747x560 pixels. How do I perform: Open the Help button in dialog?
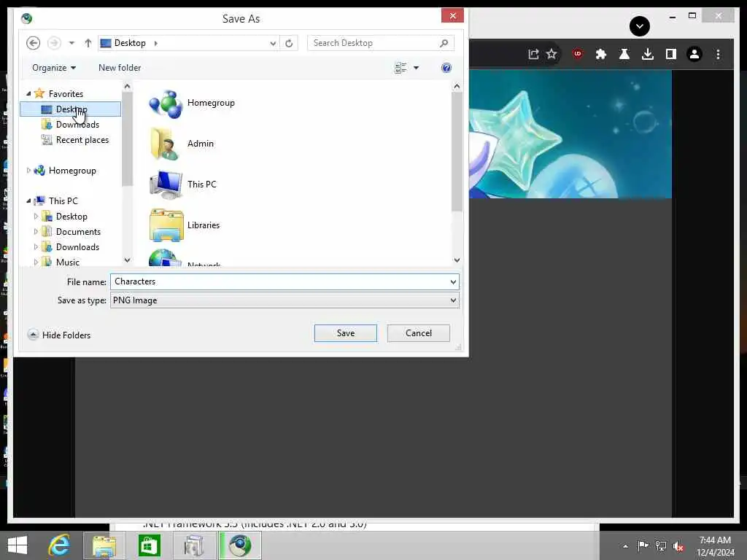tap(446, 68)
